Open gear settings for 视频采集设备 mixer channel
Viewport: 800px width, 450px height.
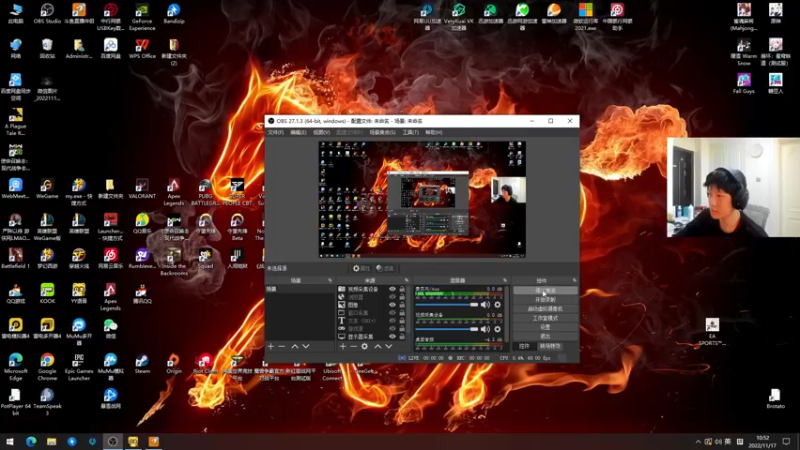click(497, 329)
